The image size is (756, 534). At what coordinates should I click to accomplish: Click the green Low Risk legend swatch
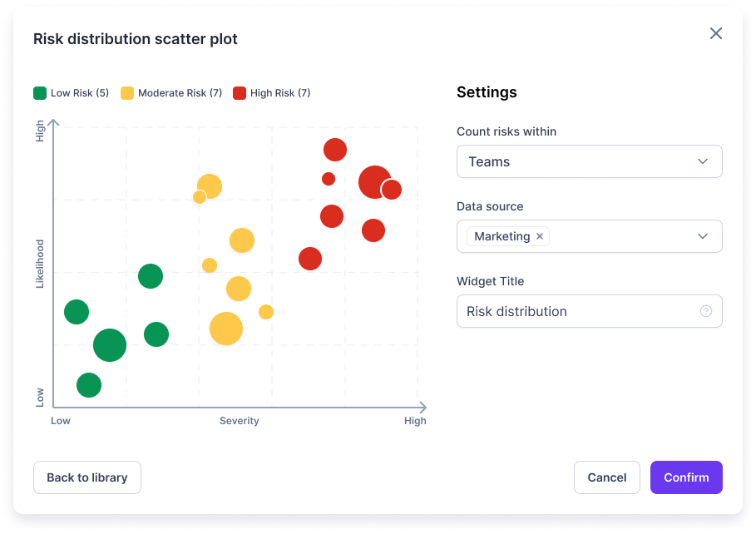coord(39,93)
